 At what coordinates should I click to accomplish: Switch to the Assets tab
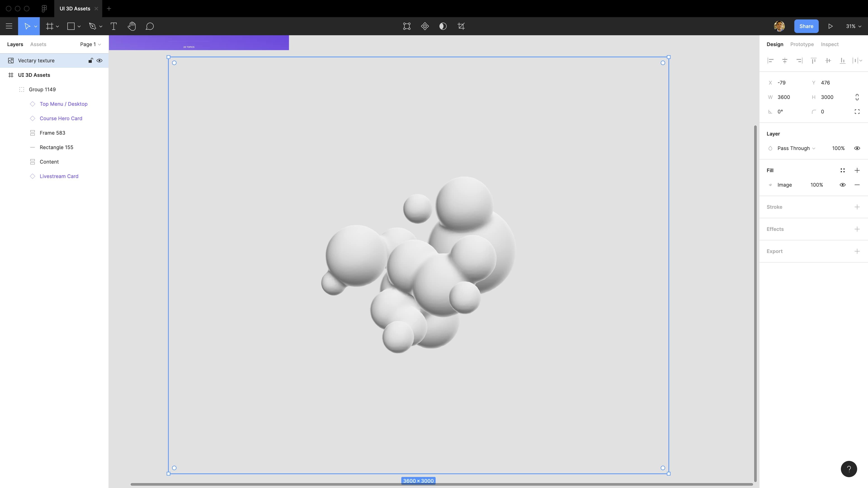[x=38, y=44]
